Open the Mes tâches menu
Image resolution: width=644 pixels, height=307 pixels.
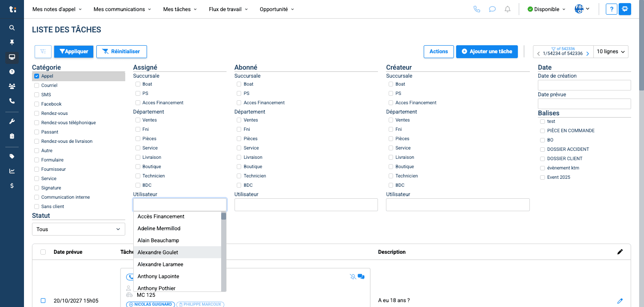coord(180,9)
